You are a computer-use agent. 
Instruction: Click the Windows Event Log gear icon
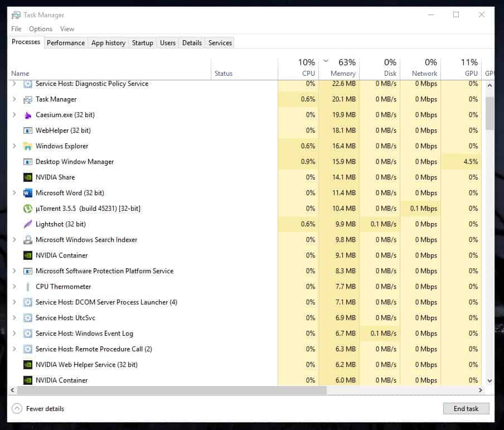pos(28,334)
